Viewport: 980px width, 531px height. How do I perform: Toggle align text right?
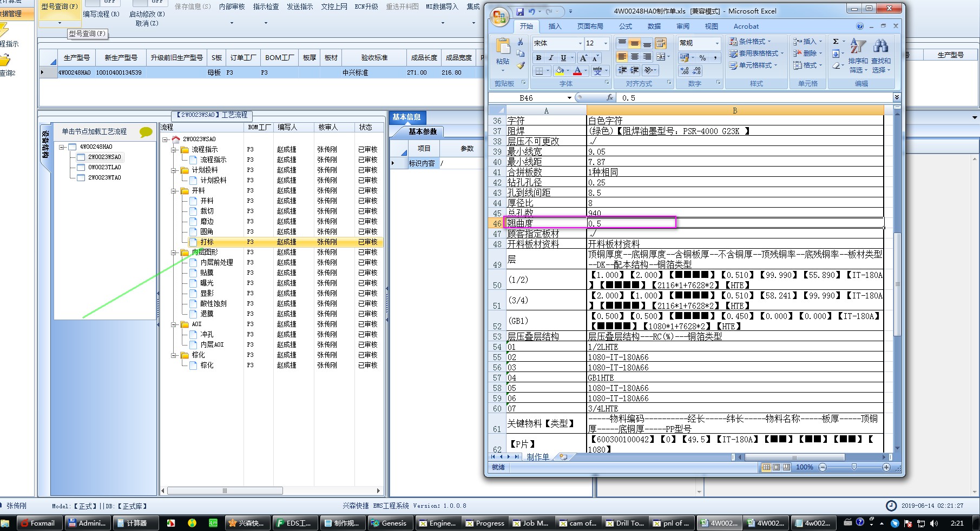point(647,57)
